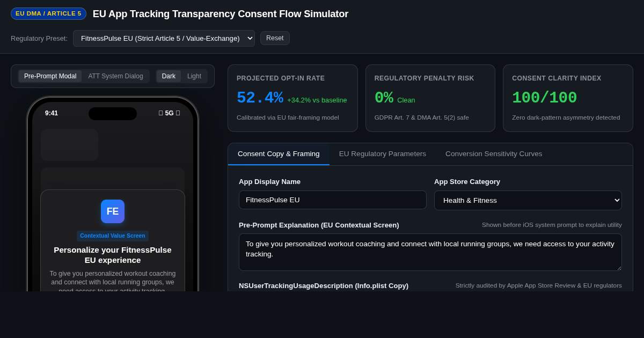Viewport: 644px width, 338px height.
Task: Click the 5G status indicator on phone
Action: (x=169, y=113)
